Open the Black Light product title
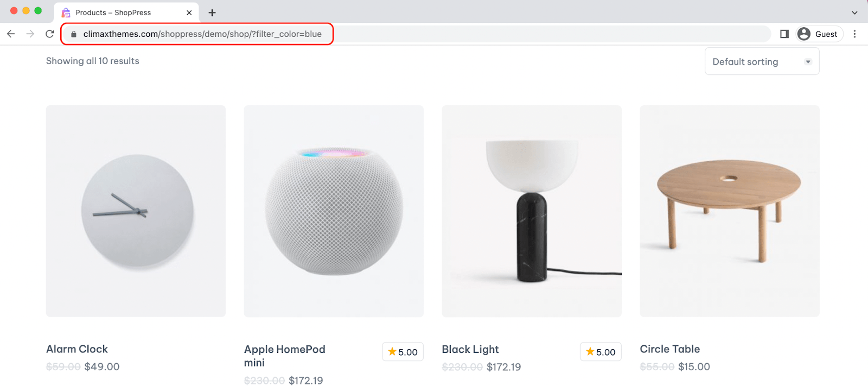Viewport: 868px width, 386px height. tap(470, 349)
